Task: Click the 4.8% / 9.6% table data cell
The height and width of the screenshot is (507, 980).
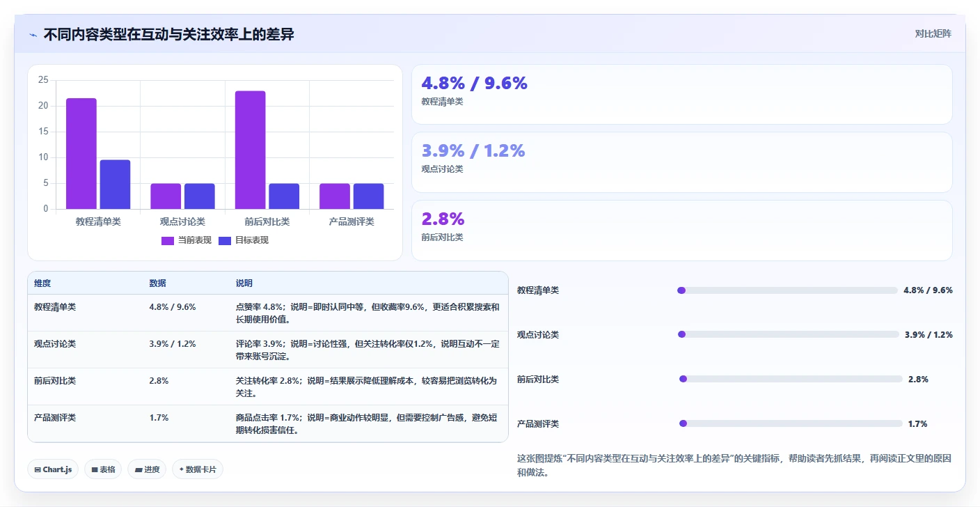Action: tap(173, 307)
